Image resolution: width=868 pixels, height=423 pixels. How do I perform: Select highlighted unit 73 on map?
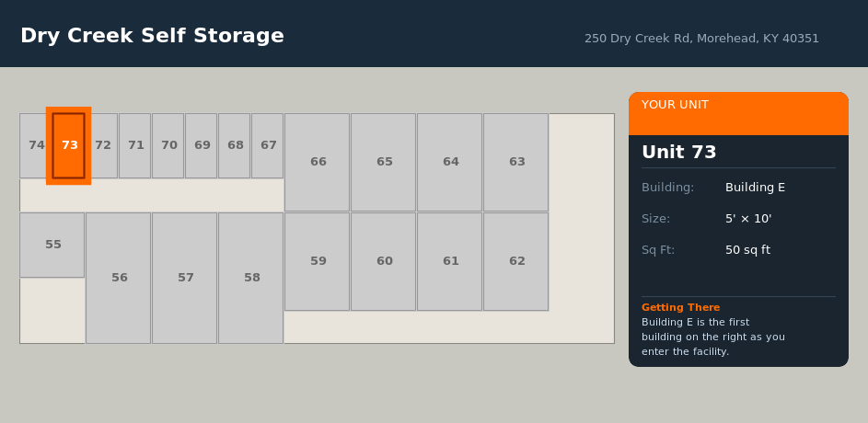point(69,145)
